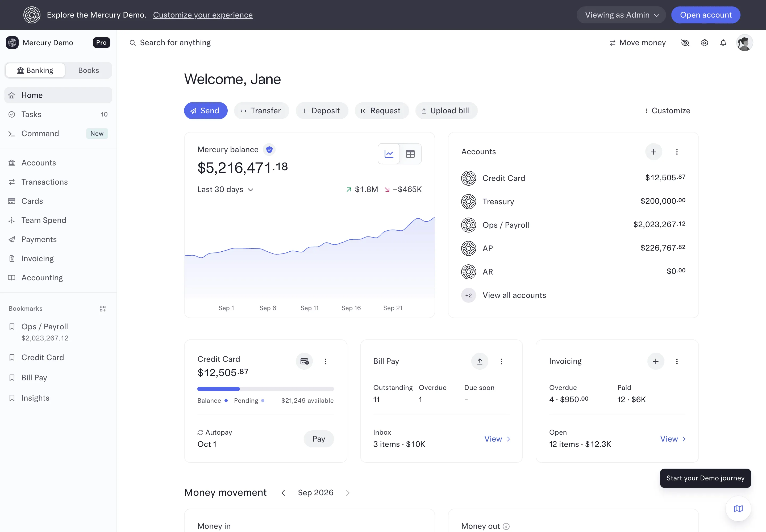Open Invoicing in sidebar
This screenshot has height=532, width=766.
pyautogui.click(x=58, y=259)
